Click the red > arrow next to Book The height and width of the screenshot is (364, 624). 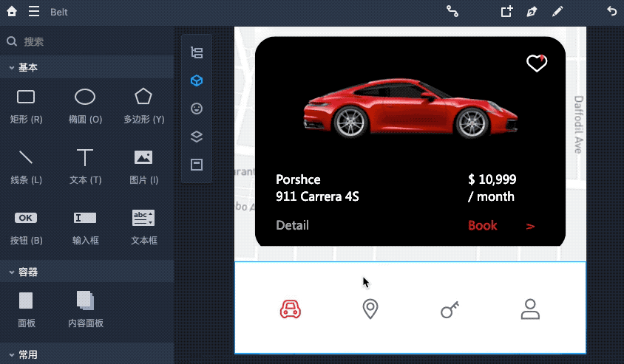530,226
